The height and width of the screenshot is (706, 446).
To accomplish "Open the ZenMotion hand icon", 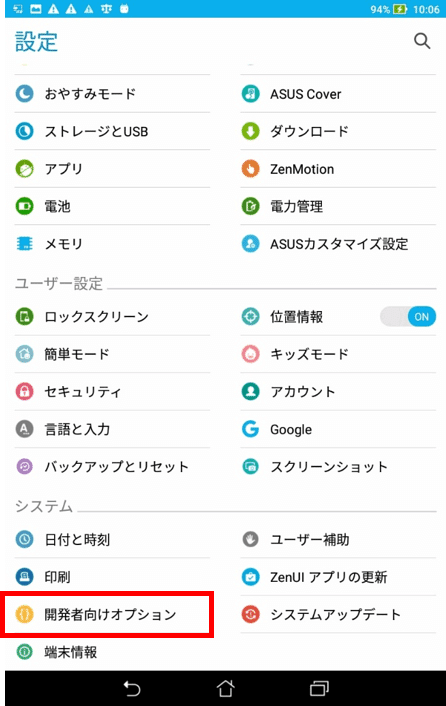I will tap(250, 169).
